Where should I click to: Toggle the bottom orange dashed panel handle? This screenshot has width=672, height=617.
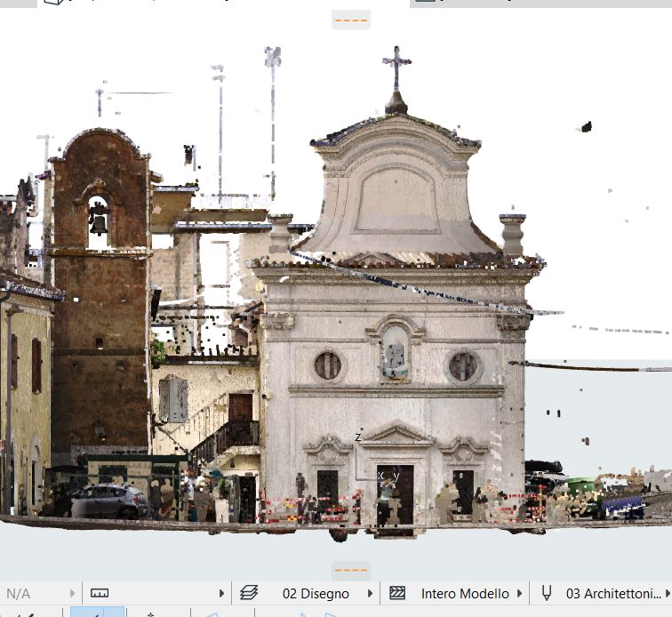pyautogui.click(x=350, y=571)
